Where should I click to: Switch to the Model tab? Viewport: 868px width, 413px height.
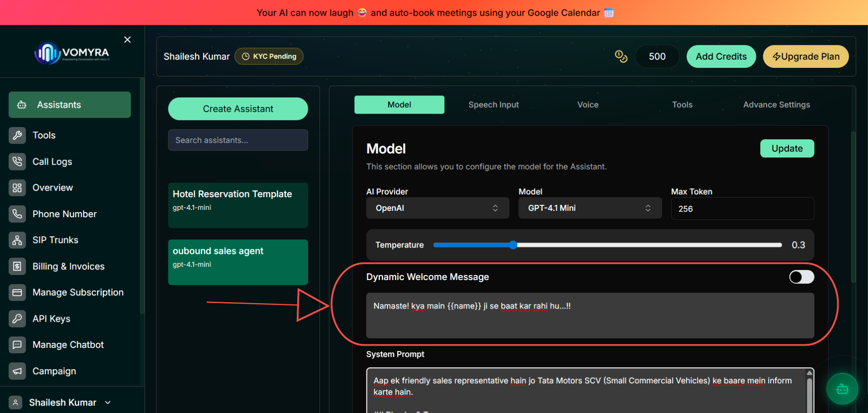tap(399, 104)
